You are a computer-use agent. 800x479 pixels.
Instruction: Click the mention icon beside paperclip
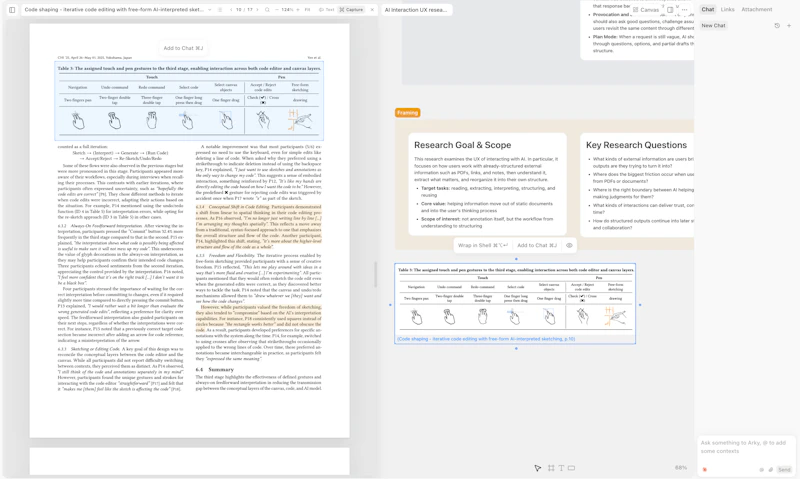click(x=762, y=470)
